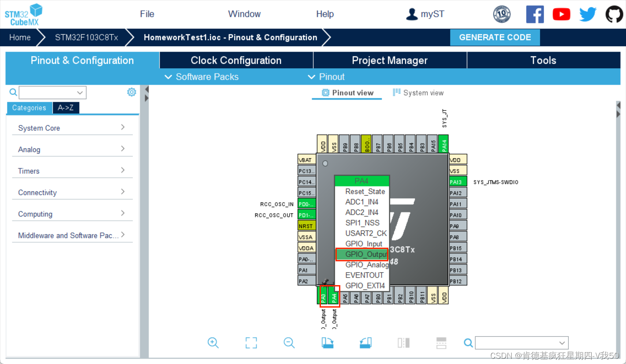Click the zoom in magnifier icon
This screenshot has height=364, width=626.
(x=213, y=343)
